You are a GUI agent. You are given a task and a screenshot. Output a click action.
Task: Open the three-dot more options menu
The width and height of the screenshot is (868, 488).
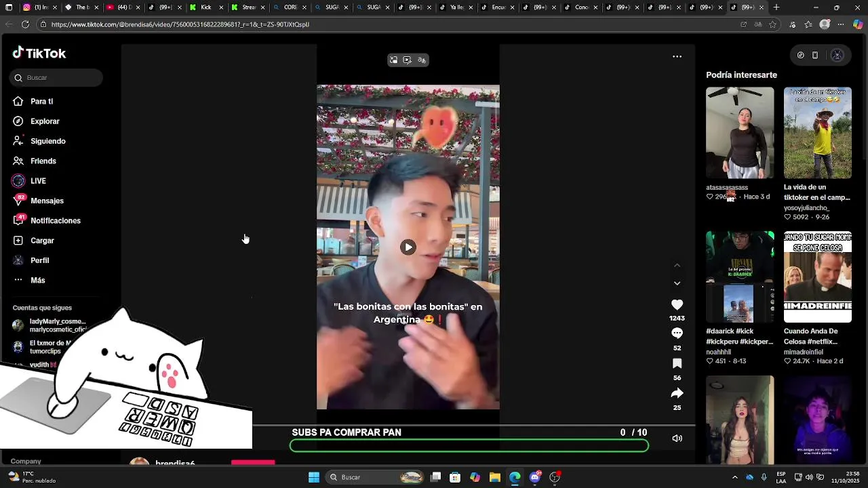coord(677,56)
